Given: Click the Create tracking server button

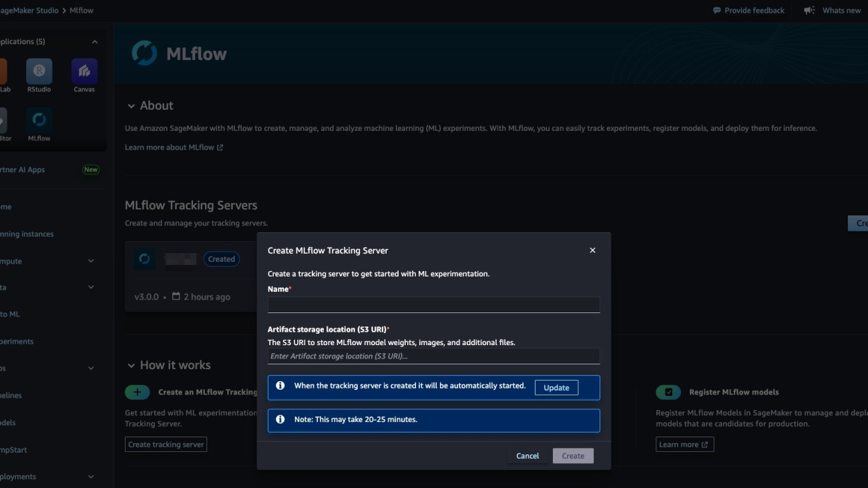Looking at the screenshot, I should (166, 445).
